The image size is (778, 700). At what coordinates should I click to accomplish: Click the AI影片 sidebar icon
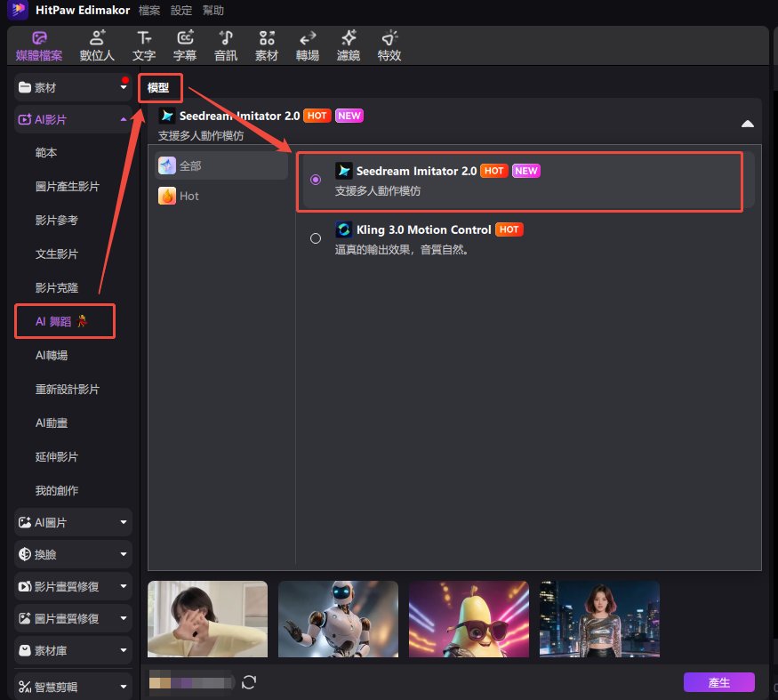click(x=25, y=120)
